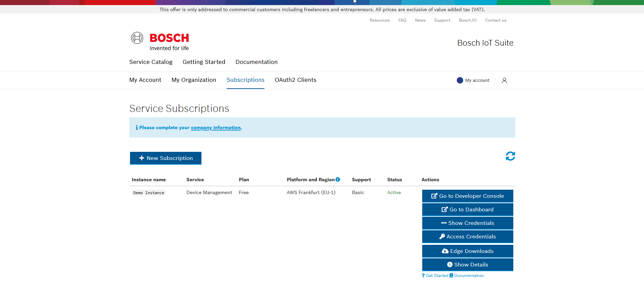Click the "Platform and Region" column header
This screenshot has height=281, width=644.
[310, 180]
